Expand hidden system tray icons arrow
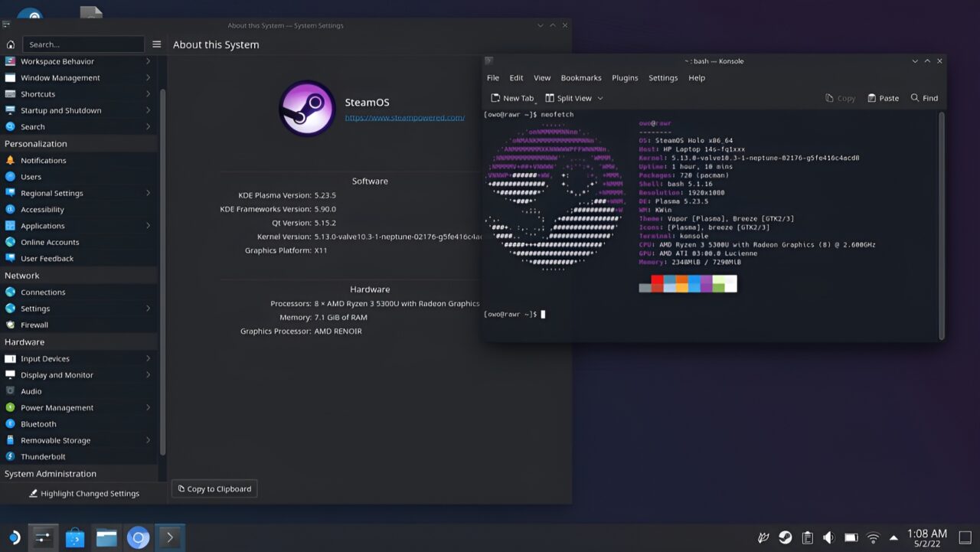Image resolution: width=980 pixels, height=552 pixels. tap(893, 537)
